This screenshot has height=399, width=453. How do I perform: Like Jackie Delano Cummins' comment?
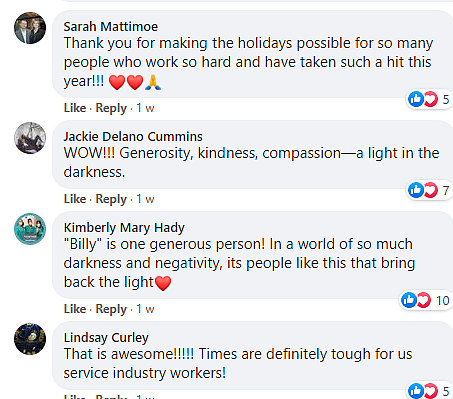[x=75, y=199]
